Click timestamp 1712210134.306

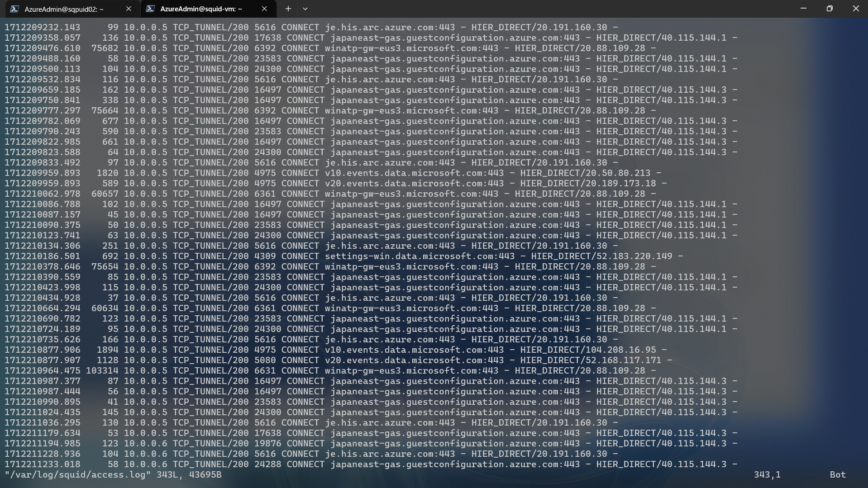pos(43,246)
